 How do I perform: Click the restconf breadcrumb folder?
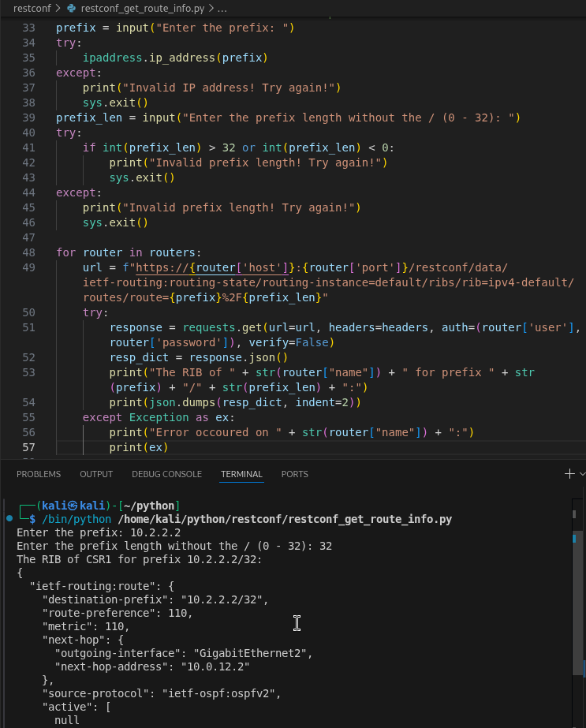coord(32,9)
